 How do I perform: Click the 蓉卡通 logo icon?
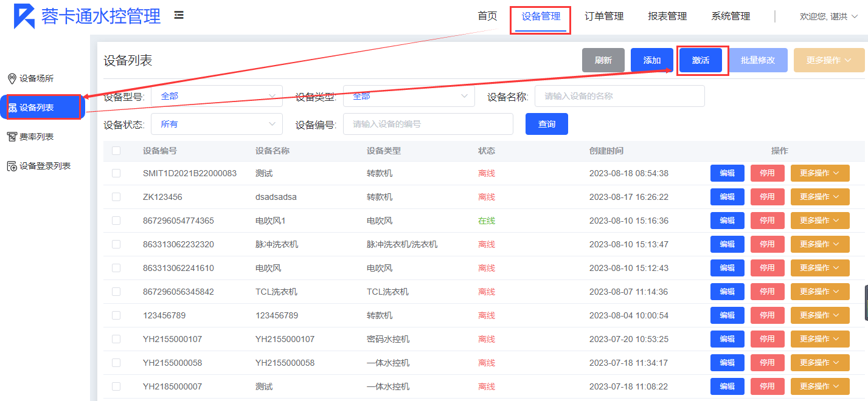pos(24,16)
